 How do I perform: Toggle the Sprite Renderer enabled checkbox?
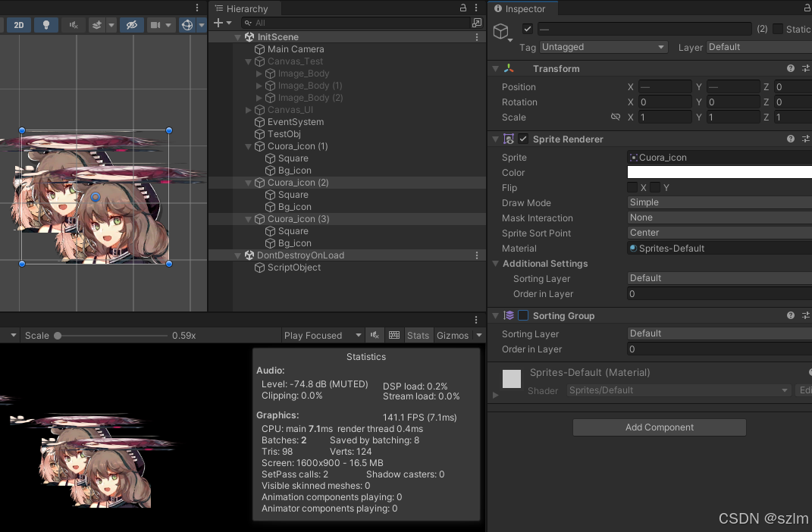523,139
